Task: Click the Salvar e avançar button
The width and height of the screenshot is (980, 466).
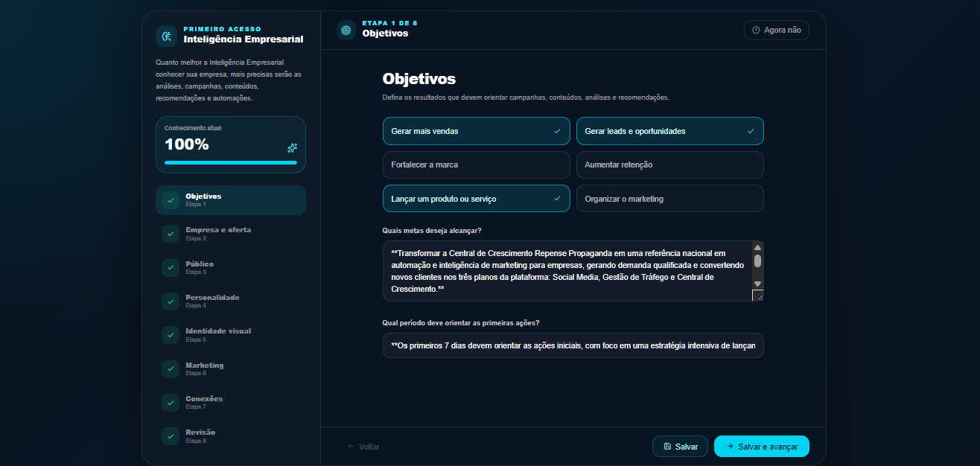Action: [x=762, y=447]
